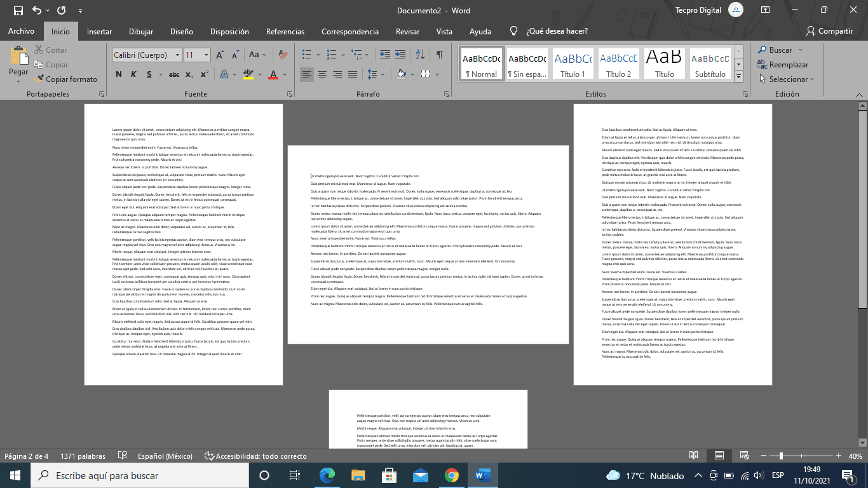Click the zoom out minus button

point(764,456)
